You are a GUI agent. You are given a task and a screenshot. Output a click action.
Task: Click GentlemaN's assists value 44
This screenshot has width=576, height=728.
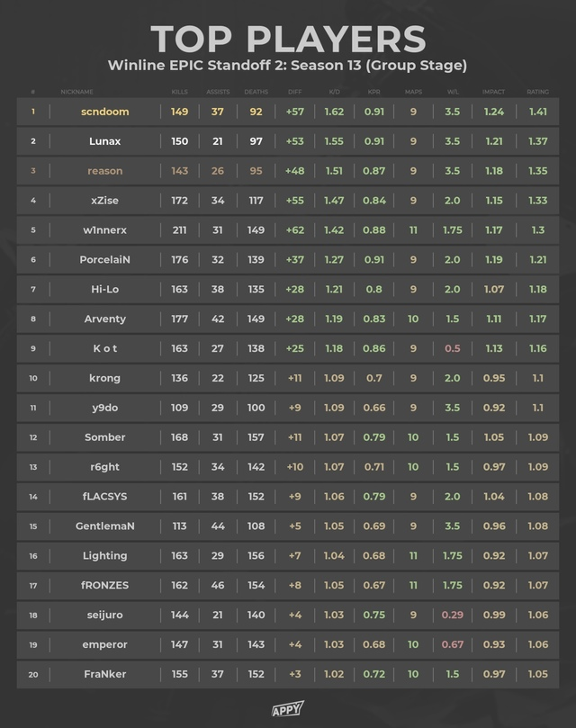(x=218, y=526)
